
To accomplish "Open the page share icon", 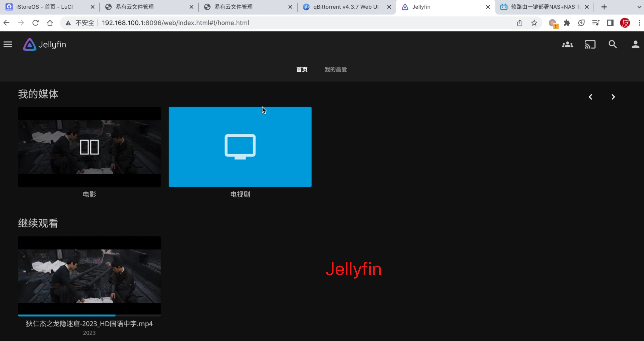I will [520, 23].
